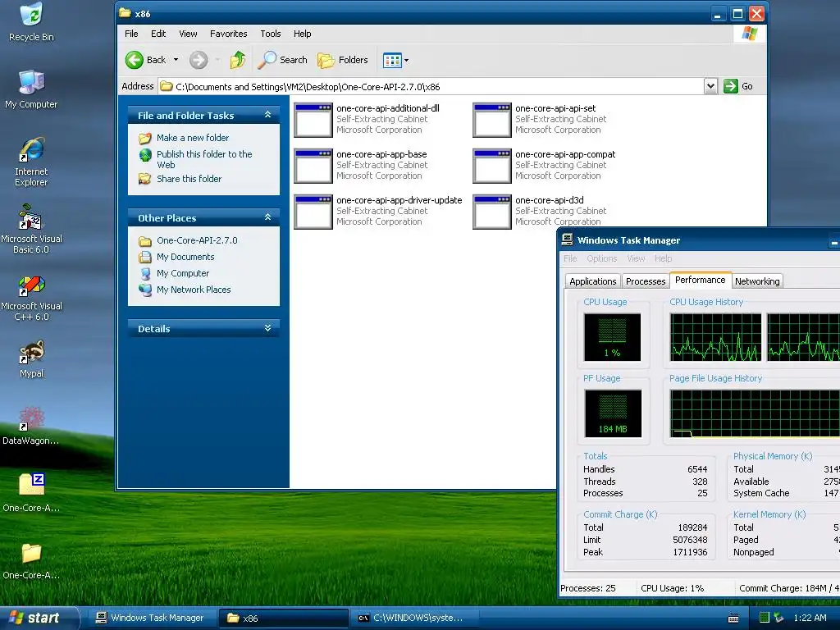Select one-core-api-app-compat file icon

pos(492,166)
